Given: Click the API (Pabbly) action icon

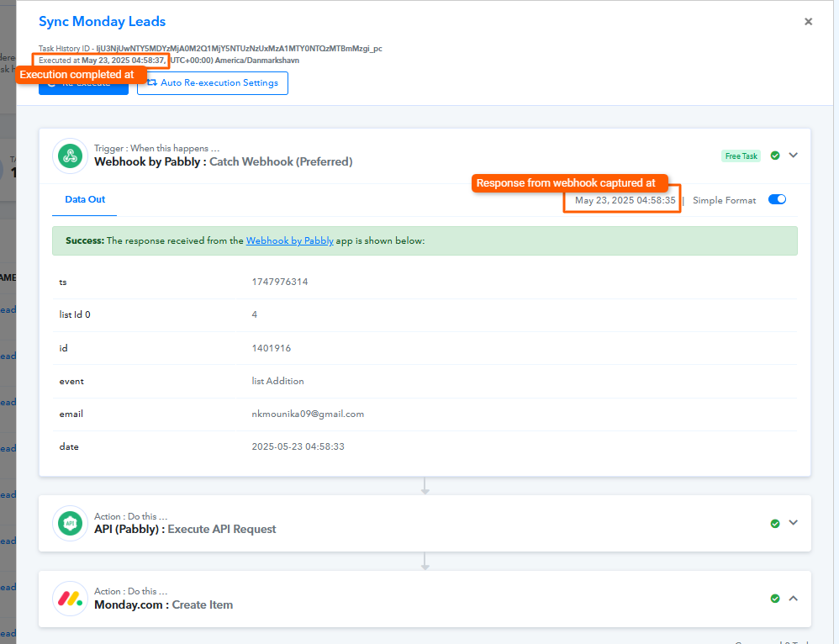Looking at the screenshot, I should [x=71, y=523].
